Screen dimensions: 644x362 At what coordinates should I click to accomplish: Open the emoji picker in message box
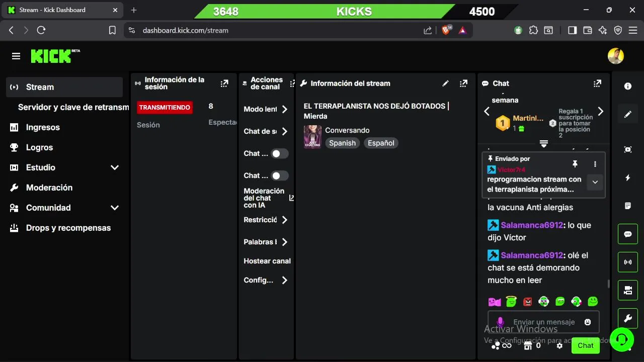click(587, 322)
